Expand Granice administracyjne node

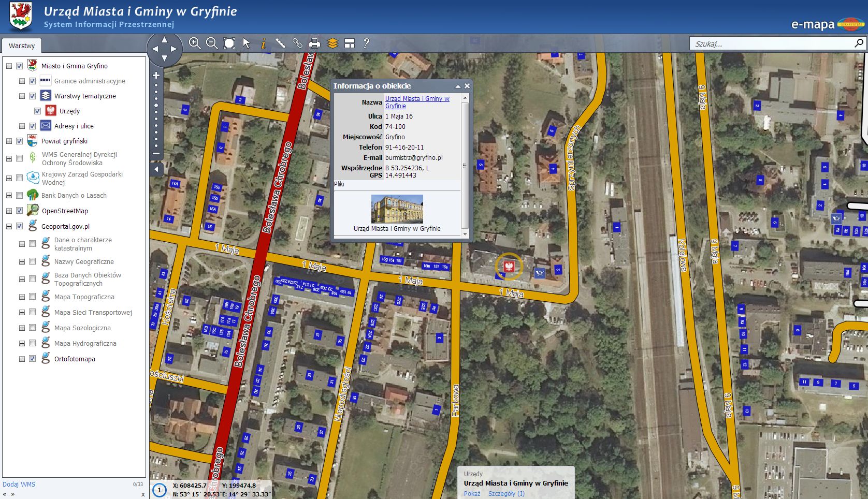point(22,81)
